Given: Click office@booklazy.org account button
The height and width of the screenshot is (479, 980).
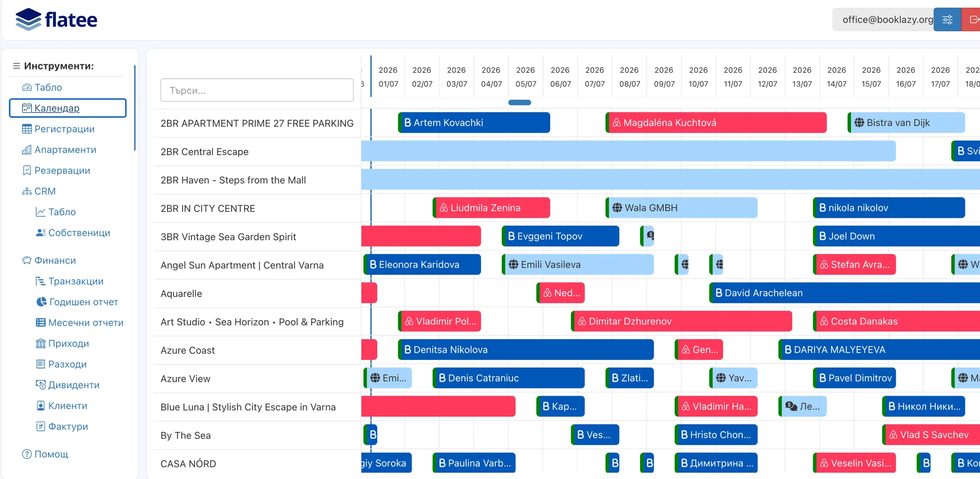Looking at the screenshot, I should (x=883, y=20).
